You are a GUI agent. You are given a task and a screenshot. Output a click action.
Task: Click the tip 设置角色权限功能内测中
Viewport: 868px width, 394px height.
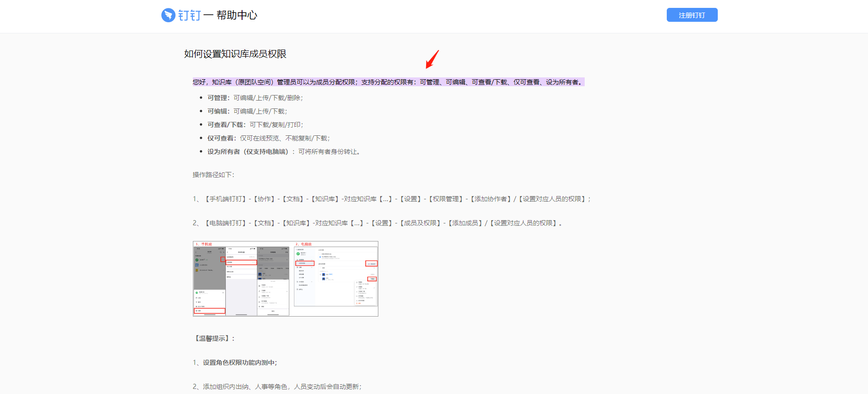point(235,362)
